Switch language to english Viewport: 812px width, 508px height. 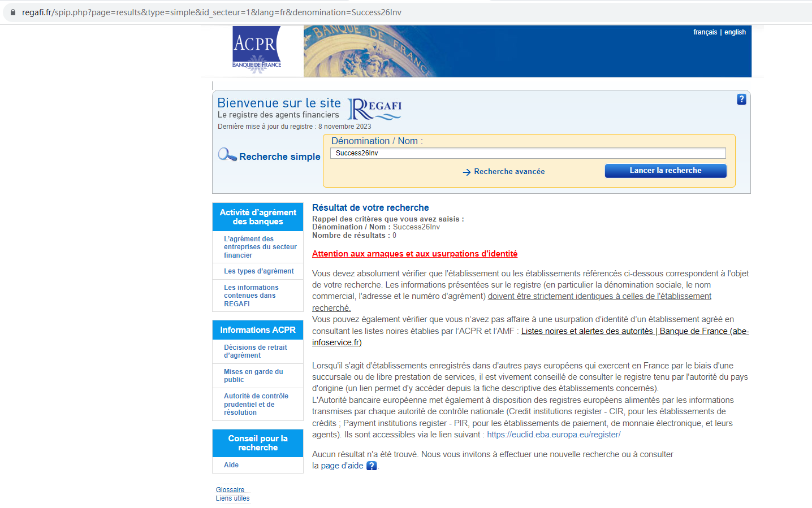pos(735,32)
